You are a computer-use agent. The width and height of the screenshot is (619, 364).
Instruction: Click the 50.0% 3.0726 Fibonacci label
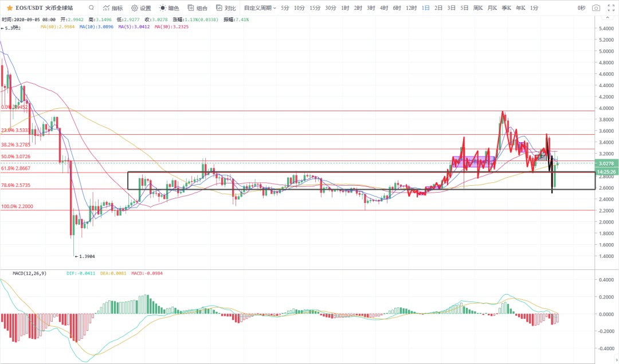click(x=15, y=156)
